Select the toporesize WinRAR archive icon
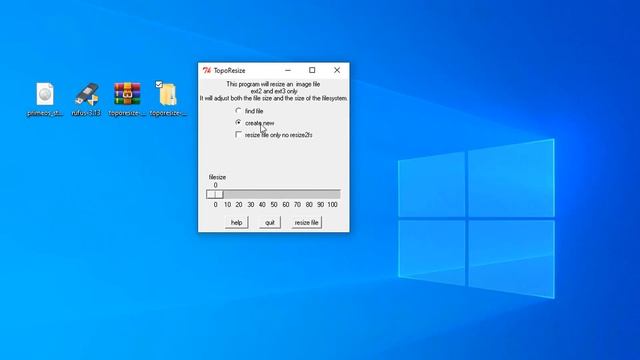Viewport: 640px width, 360px height. tap(127, 99)
